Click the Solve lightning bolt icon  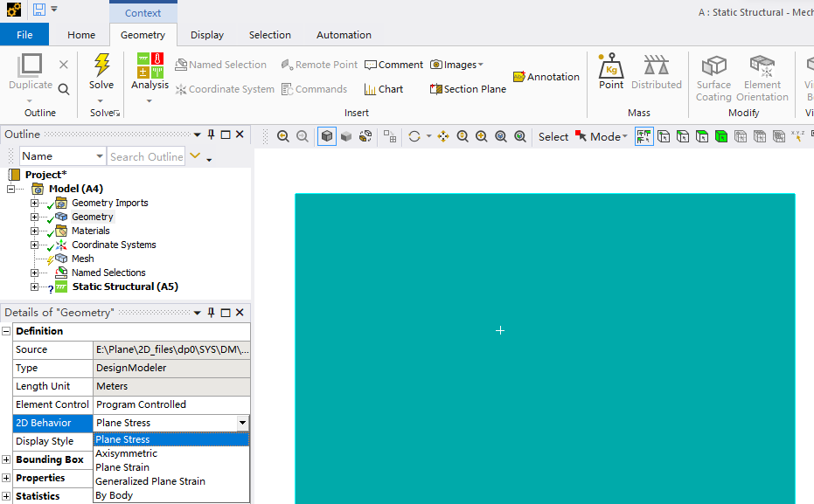(101, 66)
